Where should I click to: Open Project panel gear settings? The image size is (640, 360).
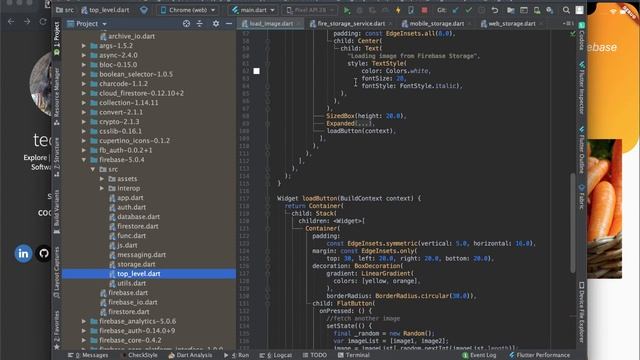point(216,24)
